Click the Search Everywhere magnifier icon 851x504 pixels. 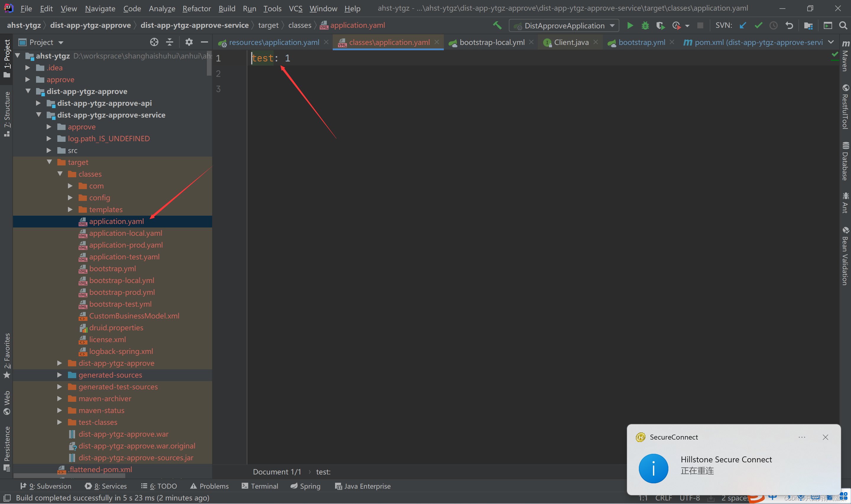[x=842, y=25]
